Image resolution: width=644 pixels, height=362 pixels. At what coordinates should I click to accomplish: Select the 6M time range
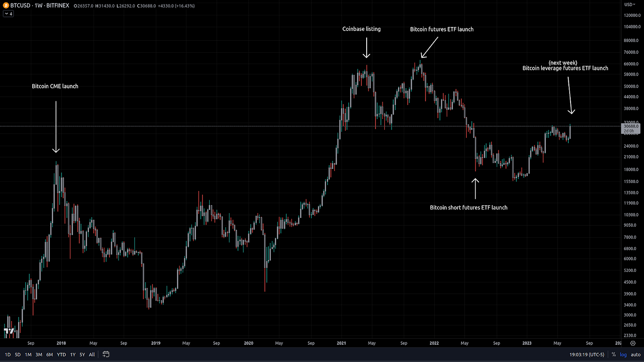pyautogui.click(x=50, y=354)
